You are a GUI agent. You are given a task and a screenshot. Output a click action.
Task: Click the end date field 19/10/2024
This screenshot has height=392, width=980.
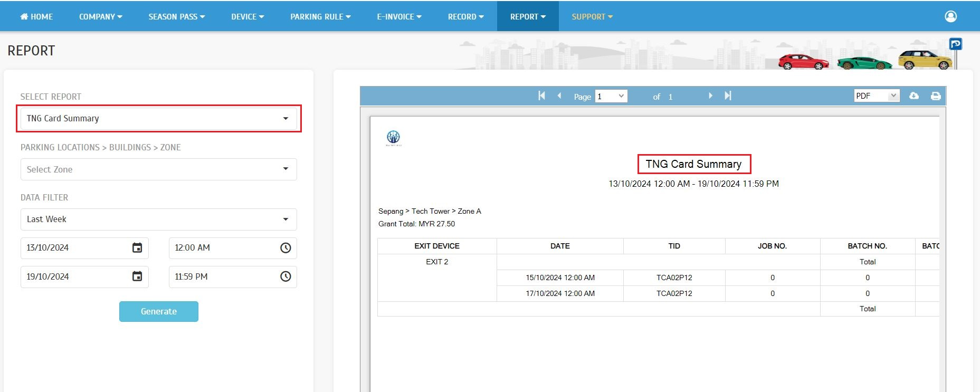click(x=84, y=276)
